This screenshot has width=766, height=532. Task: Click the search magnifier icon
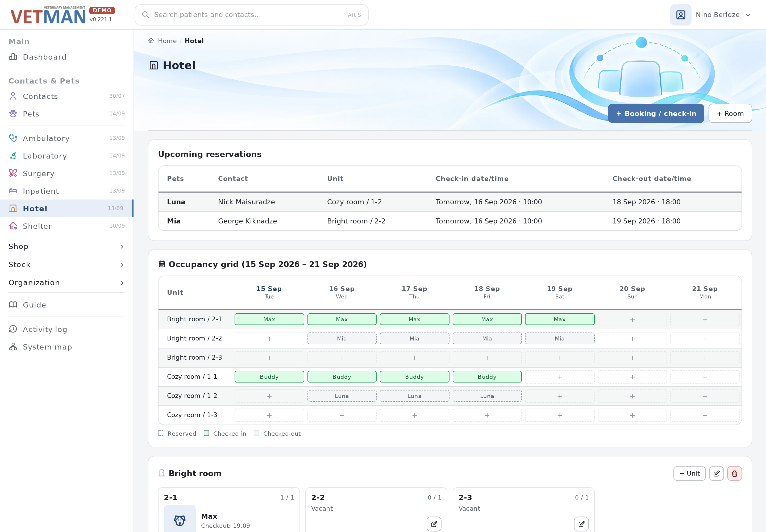145,15
